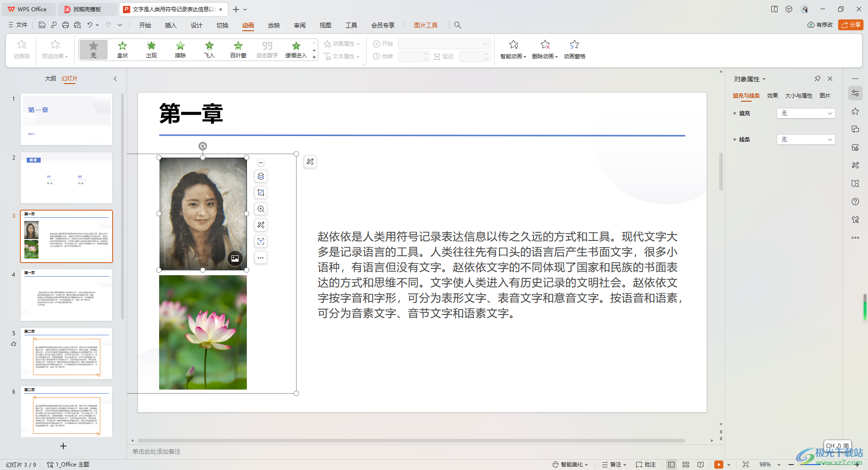Click the horizontal scrollbar below the slide
The image size is (868, 470).
411,440
